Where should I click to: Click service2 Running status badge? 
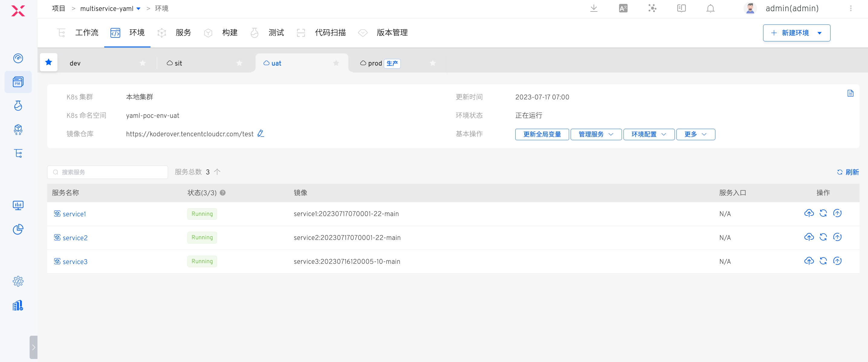click(202, 238)
